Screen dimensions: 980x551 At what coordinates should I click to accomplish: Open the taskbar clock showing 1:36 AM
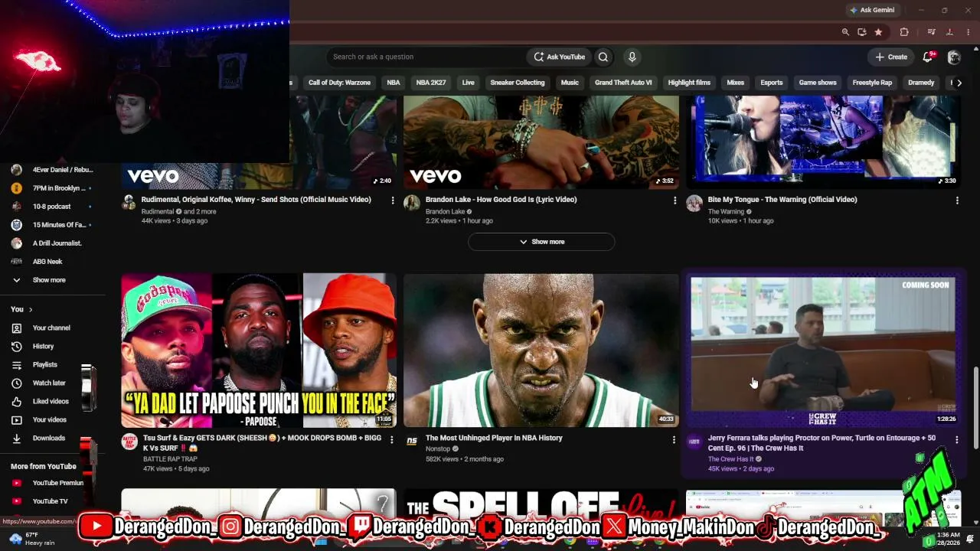click(x=948, y=539)
